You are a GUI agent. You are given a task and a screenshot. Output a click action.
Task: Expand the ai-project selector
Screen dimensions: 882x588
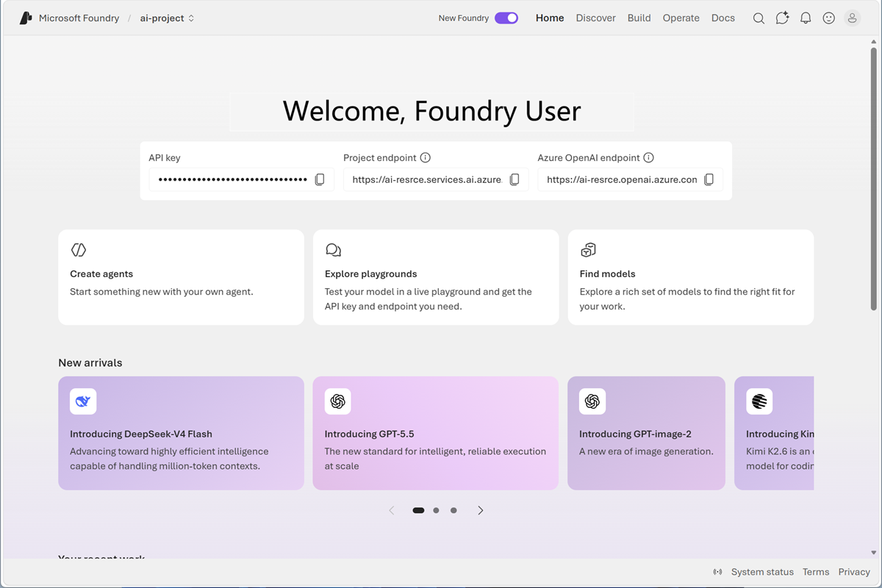167,18
